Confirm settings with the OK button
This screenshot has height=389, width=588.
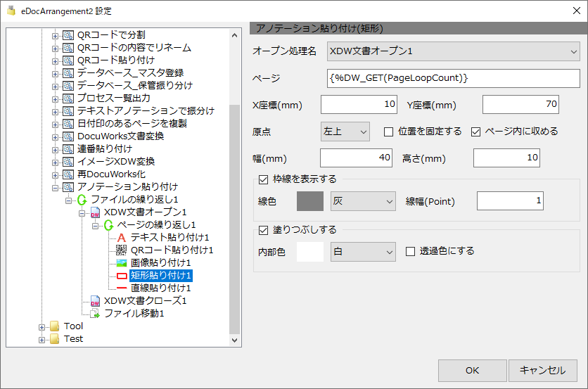click(472, 371)
